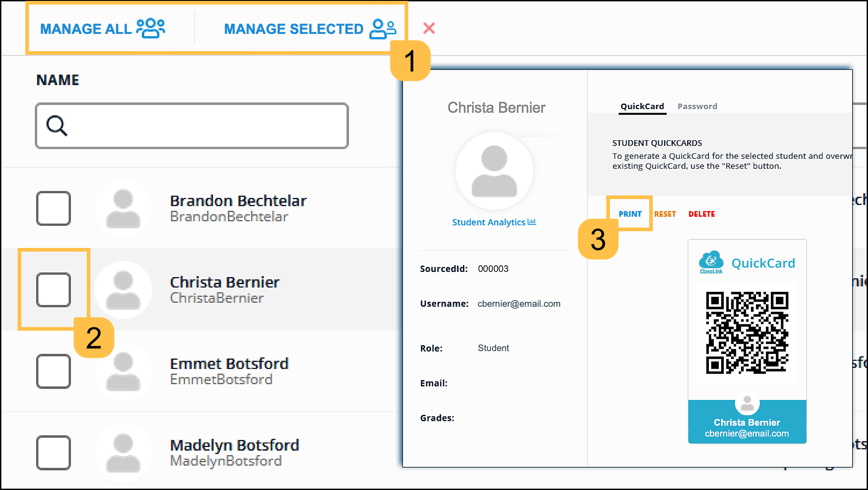Click the Manage Selected users icon
Viewport: 868px width, 490px height.
(382, 29)
